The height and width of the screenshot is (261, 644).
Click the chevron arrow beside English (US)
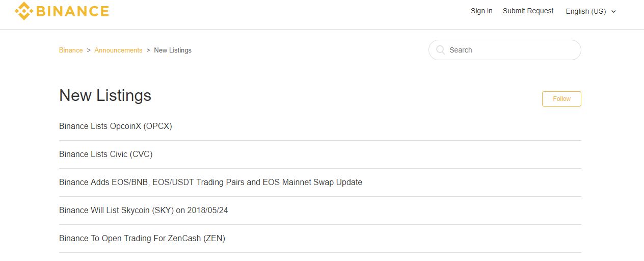pos(613,12)
